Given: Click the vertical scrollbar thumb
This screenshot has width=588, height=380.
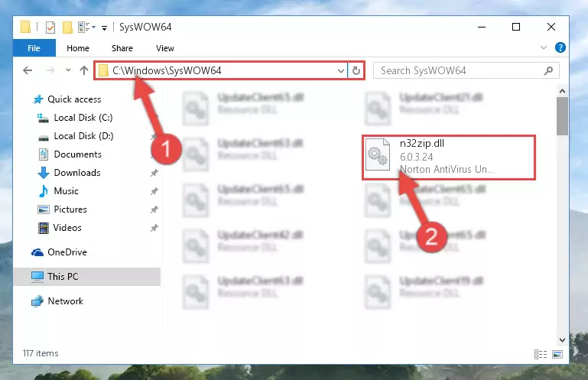Looking at the screenshot, I should pyautogui.click(x=562, y=116).
